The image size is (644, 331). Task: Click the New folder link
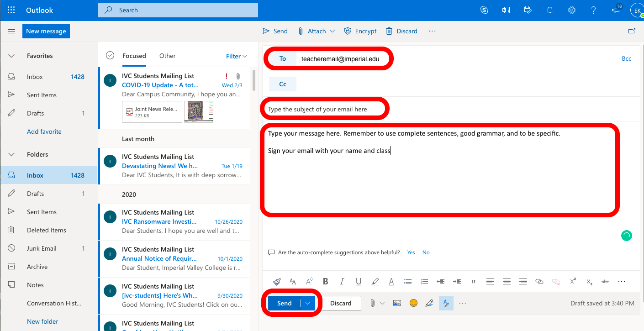coord(43,321)
